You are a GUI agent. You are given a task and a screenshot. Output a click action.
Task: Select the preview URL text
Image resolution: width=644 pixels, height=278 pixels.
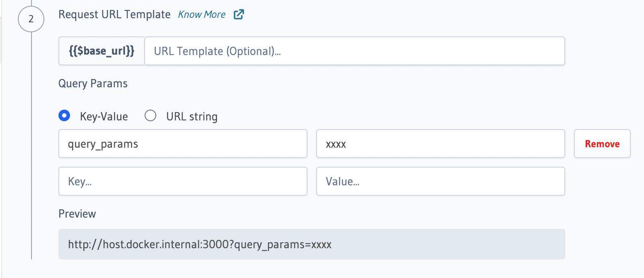click(x=200, y=244)
